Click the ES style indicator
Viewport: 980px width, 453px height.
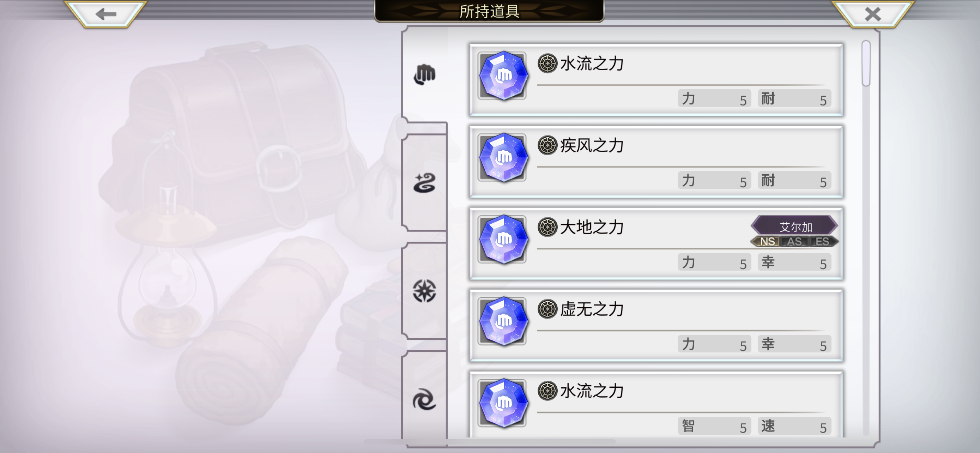click(x=822, y=242)
